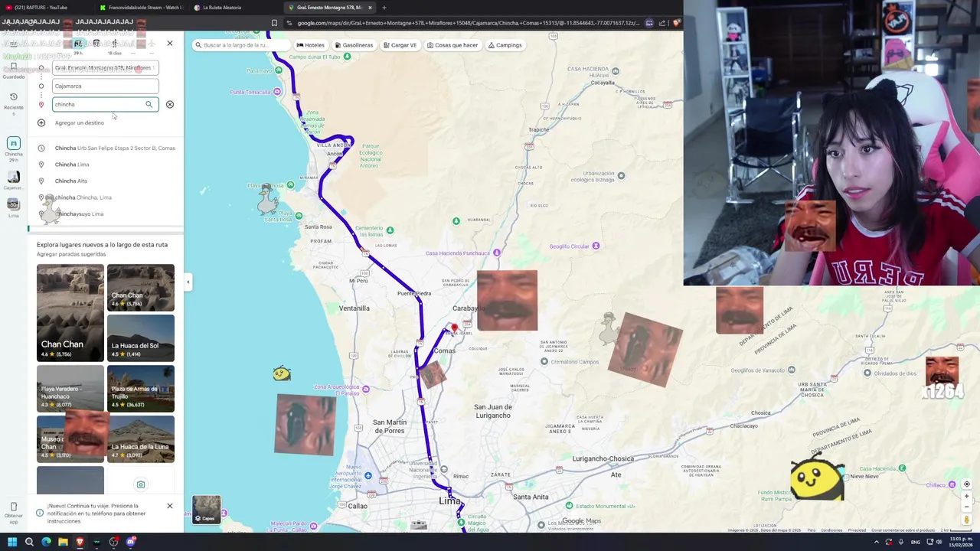Click the plus icon to add destination

pyautogui.click(x=41, y=122)
